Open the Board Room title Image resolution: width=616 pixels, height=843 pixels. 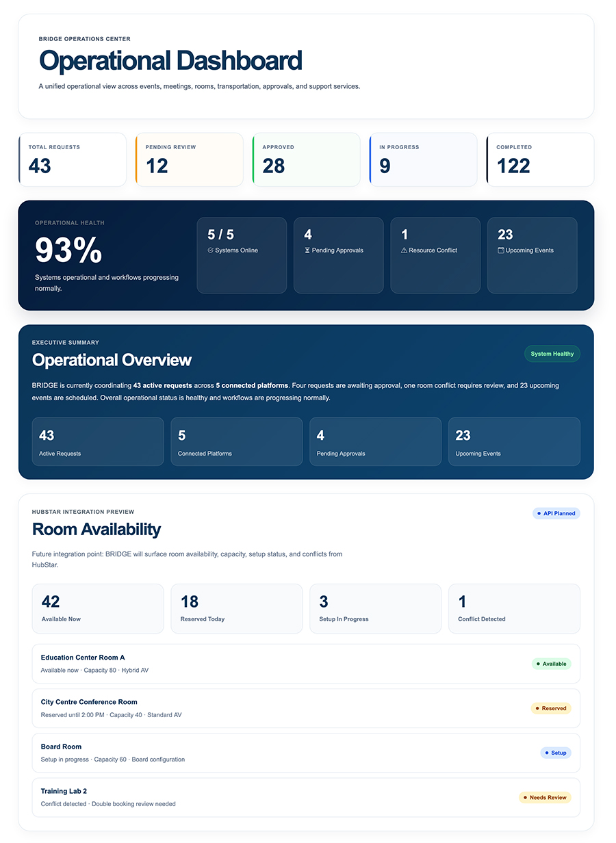pos(61,747)
